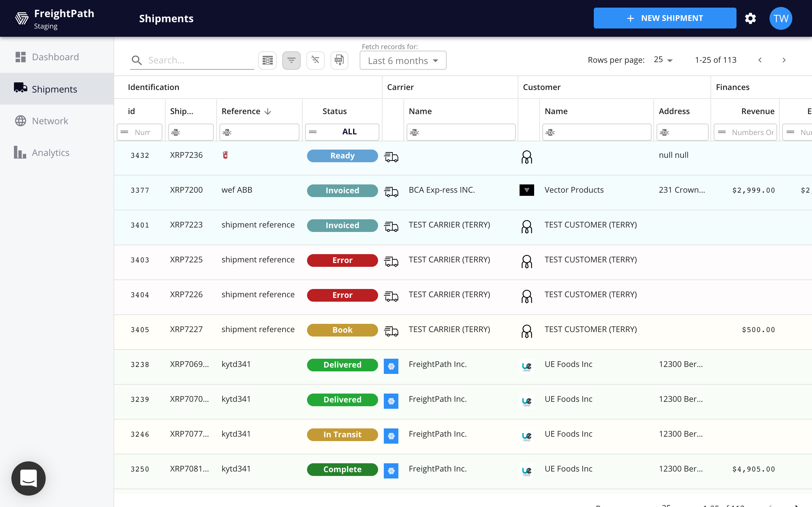Open the Network sidebar section
Screen dimensions: 812x507
50,121
